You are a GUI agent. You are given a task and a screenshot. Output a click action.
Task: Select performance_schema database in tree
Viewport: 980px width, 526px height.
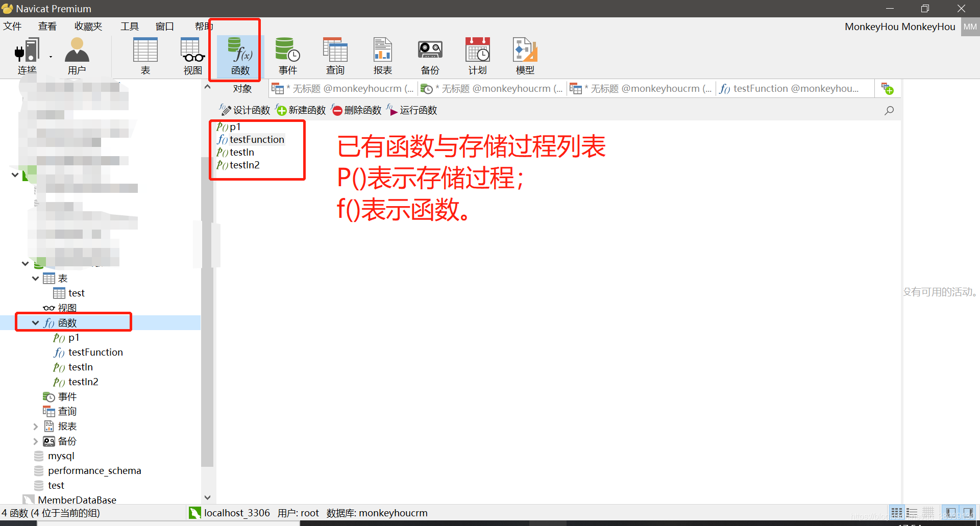coord(87,471)
